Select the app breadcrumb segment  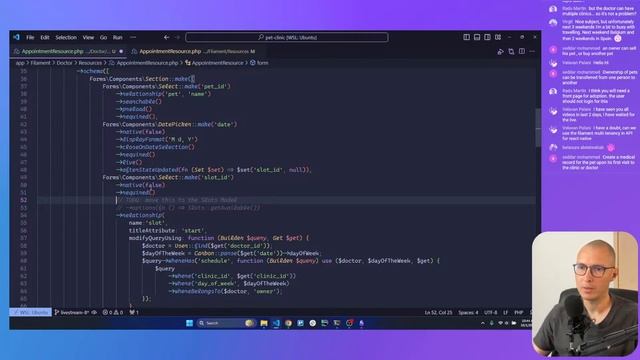pyautogui.click(x=20, y=63)
